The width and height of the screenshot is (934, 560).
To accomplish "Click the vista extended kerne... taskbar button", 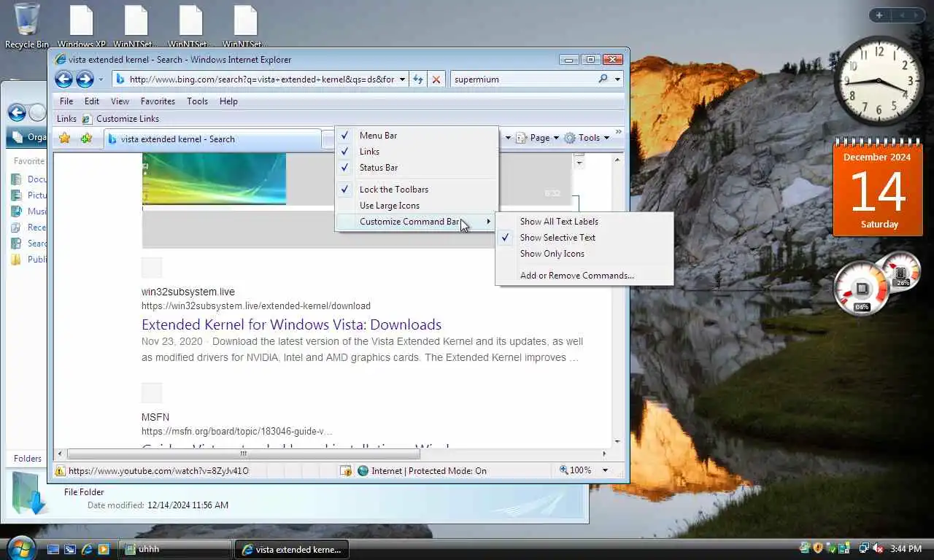I will pyautogui.click(x=292, y=549).
